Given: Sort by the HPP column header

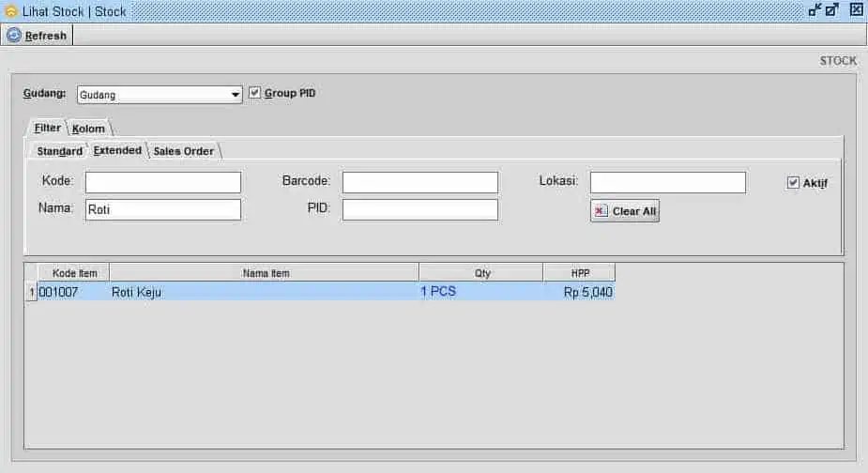Looking at the screenshot, I should (x=579, y=273).
